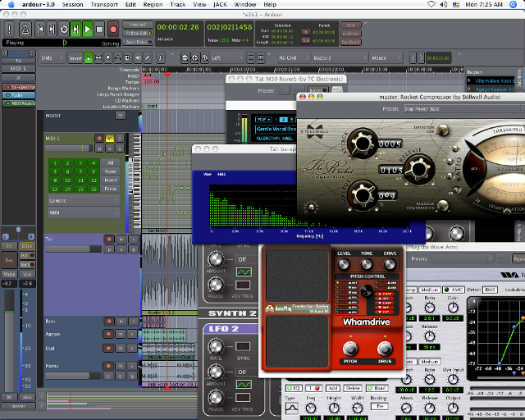The width and height of the screenshot is (525, 420).
Task: Click the play range button
Action: pos(75,30)
